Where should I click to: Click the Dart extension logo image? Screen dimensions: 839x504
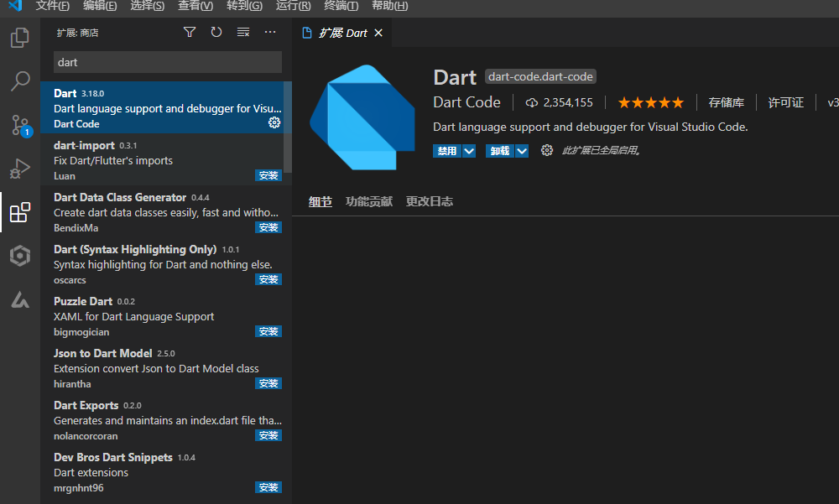(x=362, y=117)
